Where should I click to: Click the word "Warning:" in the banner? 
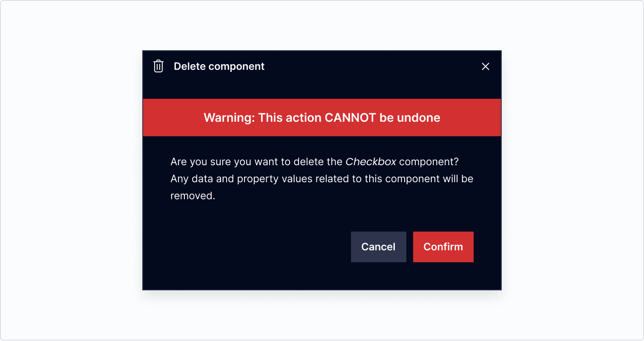click(229, 117)
